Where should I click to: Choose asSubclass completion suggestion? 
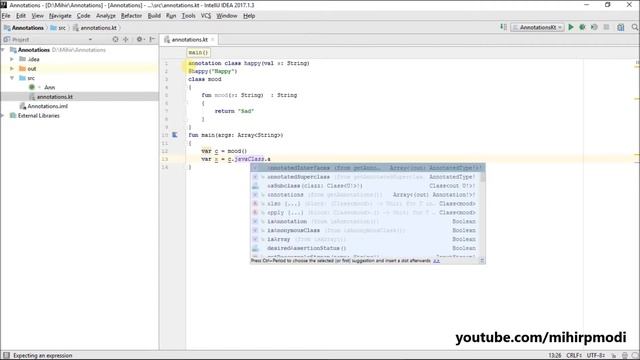[x=366, y=186]
